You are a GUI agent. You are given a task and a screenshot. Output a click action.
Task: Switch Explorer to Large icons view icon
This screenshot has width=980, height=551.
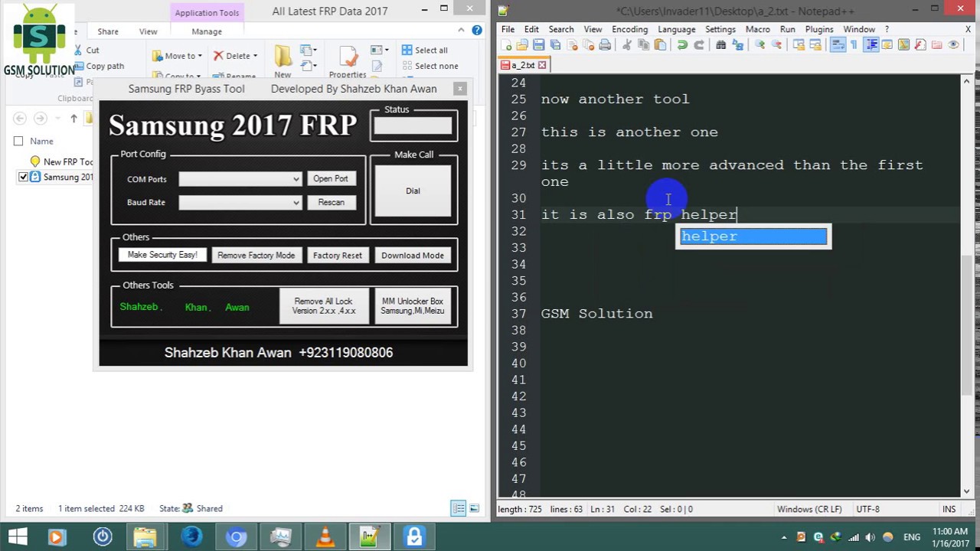coord(474,508)
